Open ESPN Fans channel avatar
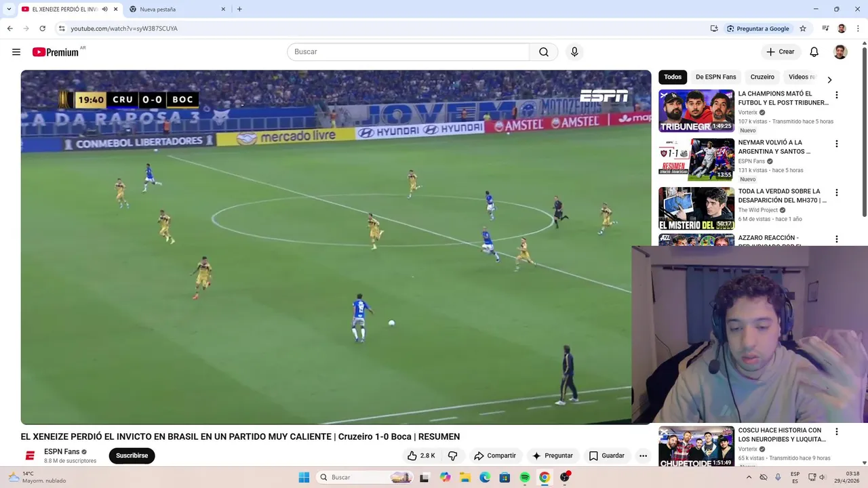The width and height of the screenshot is (868, 488). point(30,455)
